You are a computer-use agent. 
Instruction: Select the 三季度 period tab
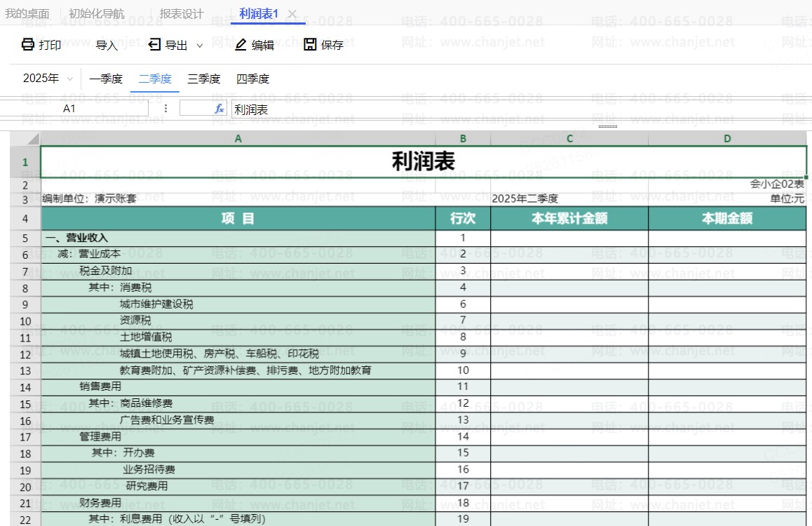coord(204,79)
